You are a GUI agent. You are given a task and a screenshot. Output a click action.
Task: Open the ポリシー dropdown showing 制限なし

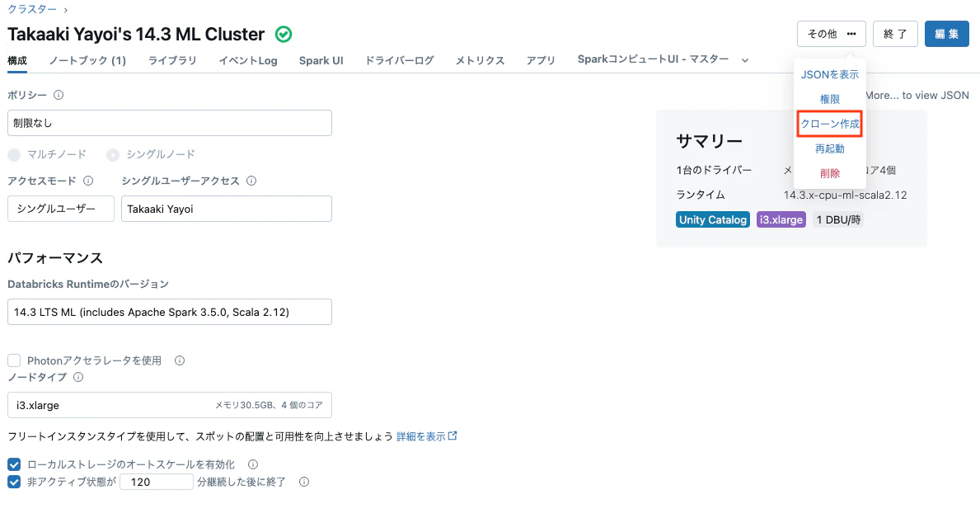(x=169, y=123)
